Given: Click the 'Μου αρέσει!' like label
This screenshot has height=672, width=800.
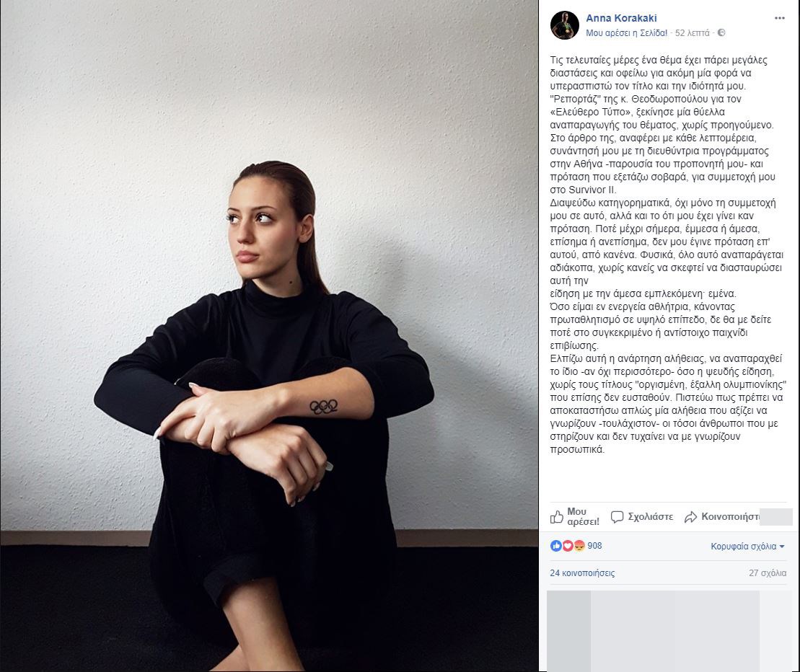Looking at the screenshot, I should coord(583,516).
